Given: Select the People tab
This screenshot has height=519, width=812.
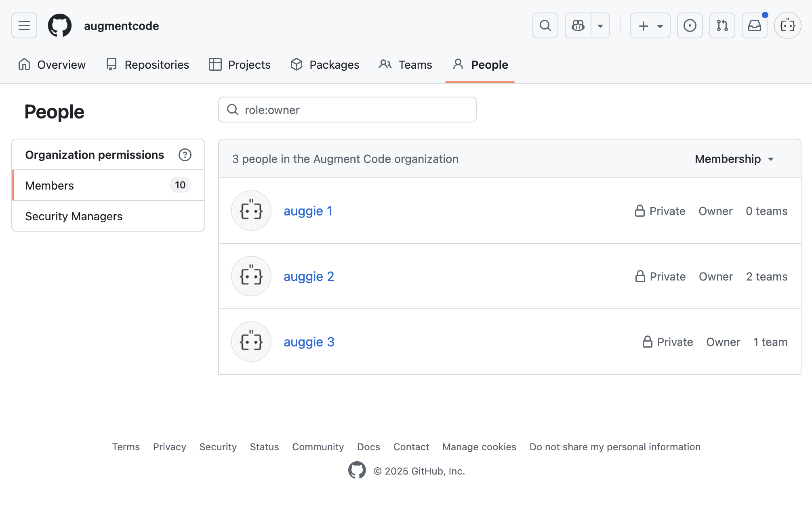Looking at the screenshot, I should (x=480, y=65).
